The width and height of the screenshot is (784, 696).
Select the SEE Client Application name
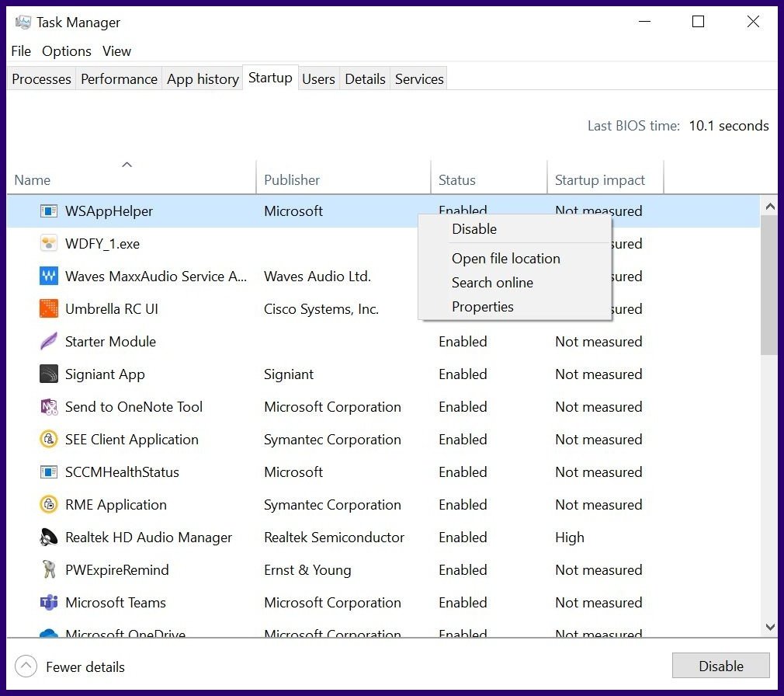point(132,440)
